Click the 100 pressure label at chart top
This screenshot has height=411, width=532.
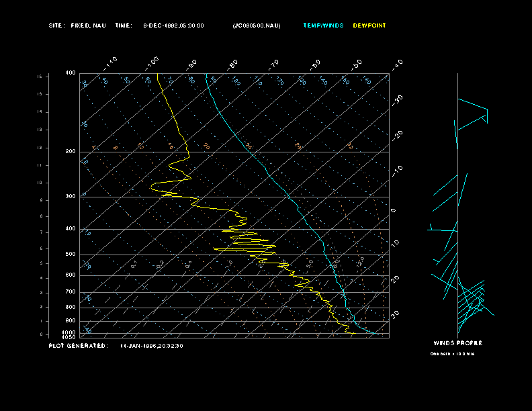pyautogui.click(x=71, y=73)
